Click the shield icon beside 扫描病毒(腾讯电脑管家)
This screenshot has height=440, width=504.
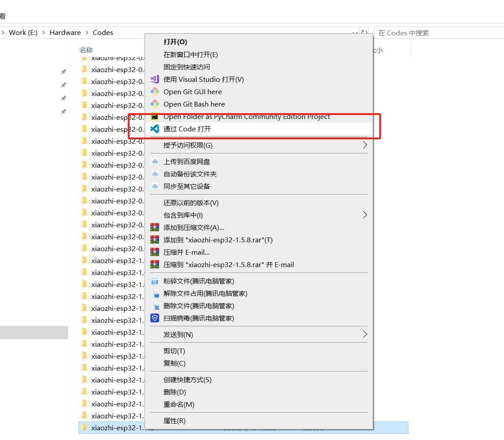[x=155, y=318]
